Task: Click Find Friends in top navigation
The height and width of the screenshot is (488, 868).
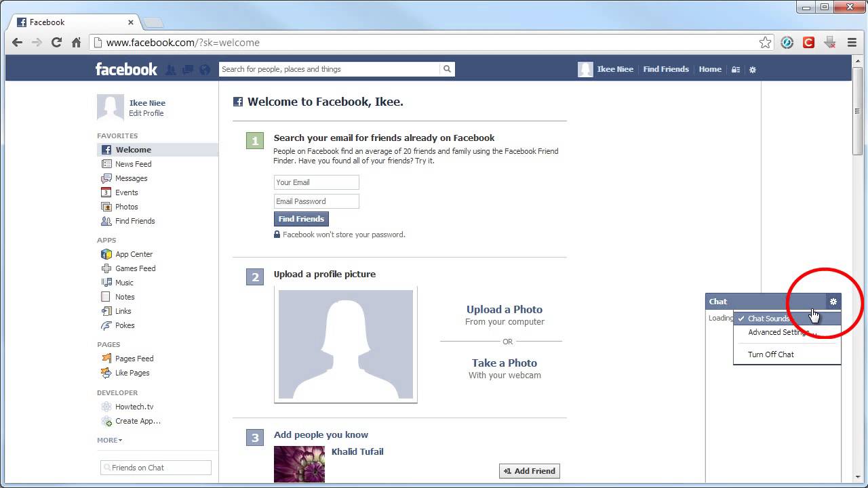Action: point(666,69)
